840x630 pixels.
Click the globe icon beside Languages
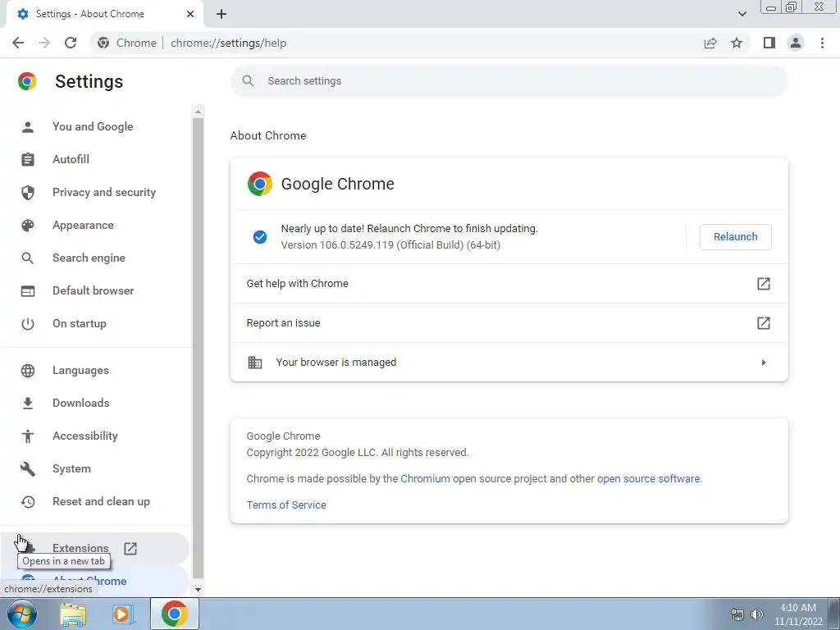[x=28, y=370]
